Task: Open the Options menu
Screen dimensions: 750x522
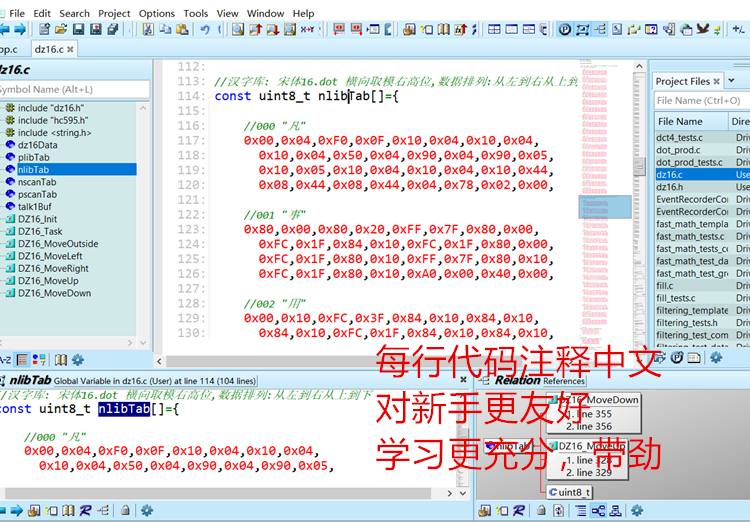Action: 156,13
